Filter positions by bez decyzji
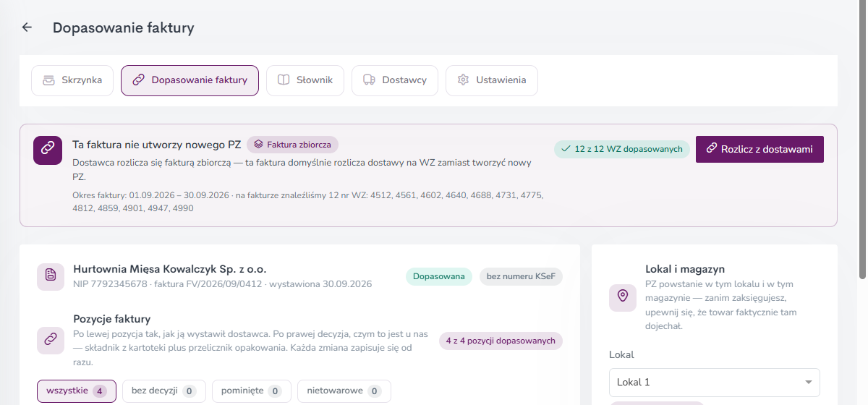Image resolution: width=868 pixels, height=405 pixels. [164, 391]
